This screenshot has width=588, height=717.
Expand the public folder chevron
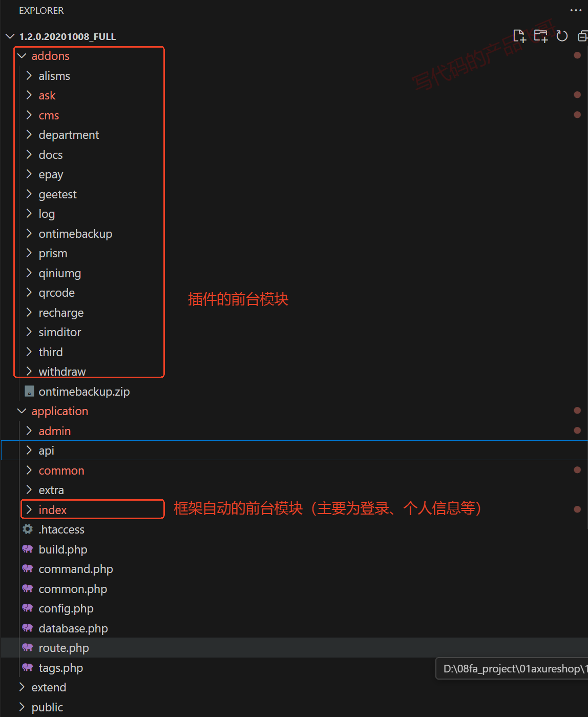pos(22,707)
